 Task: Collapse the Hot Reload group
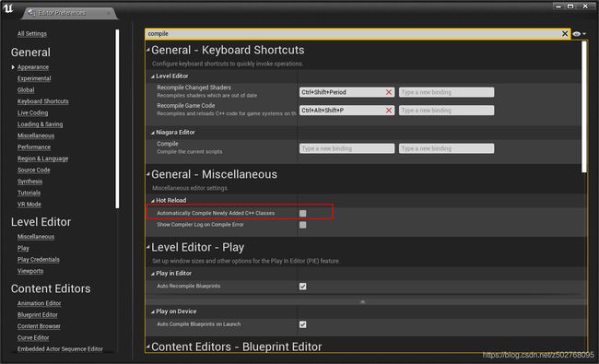pos(152,201)
